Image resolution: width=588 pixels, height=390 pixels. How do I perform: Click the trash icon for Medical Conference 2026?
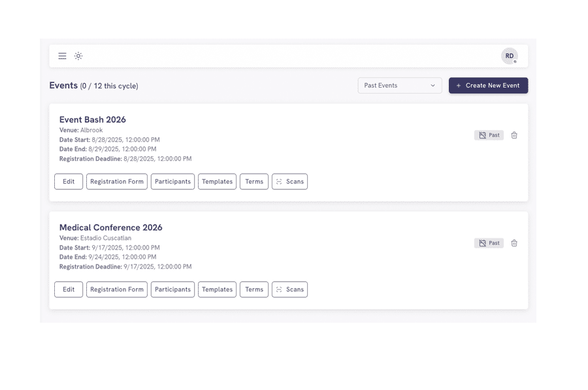(514, 243)
